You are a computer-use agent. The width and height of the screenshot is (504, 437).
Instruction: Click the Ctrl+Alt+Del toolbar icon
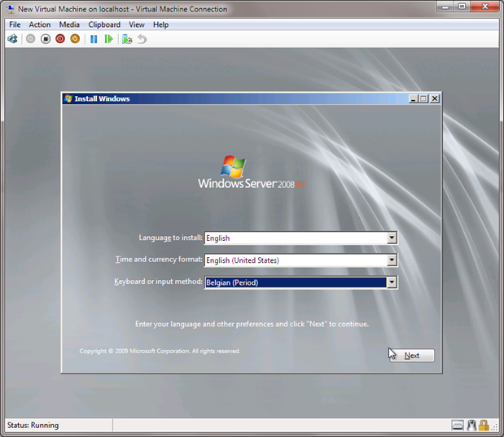point(12,39)
